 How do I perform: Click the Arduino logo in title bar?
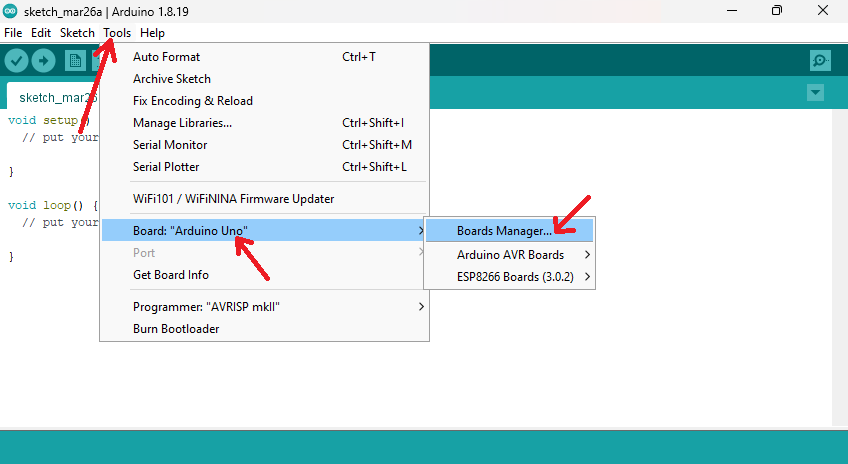tap(10, 11)
